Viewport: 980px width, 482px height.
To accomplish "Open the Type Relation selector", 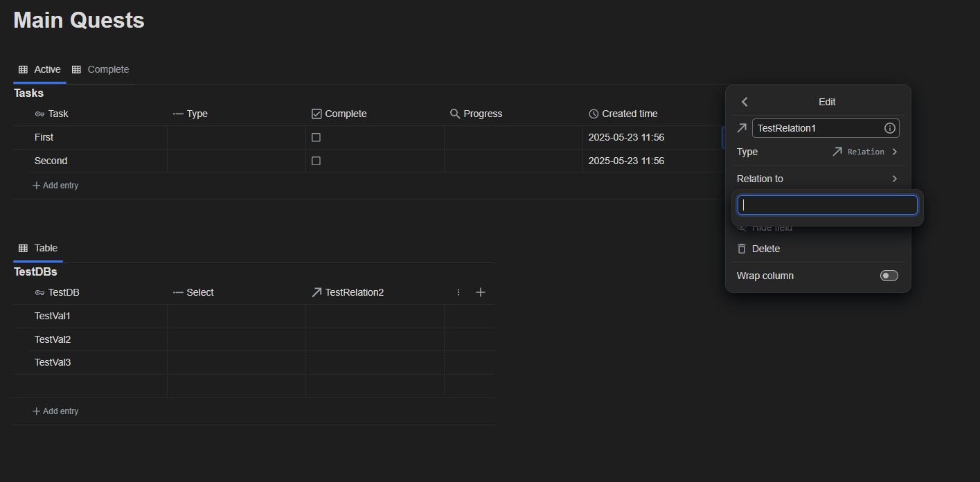I will tap(864, 152).
